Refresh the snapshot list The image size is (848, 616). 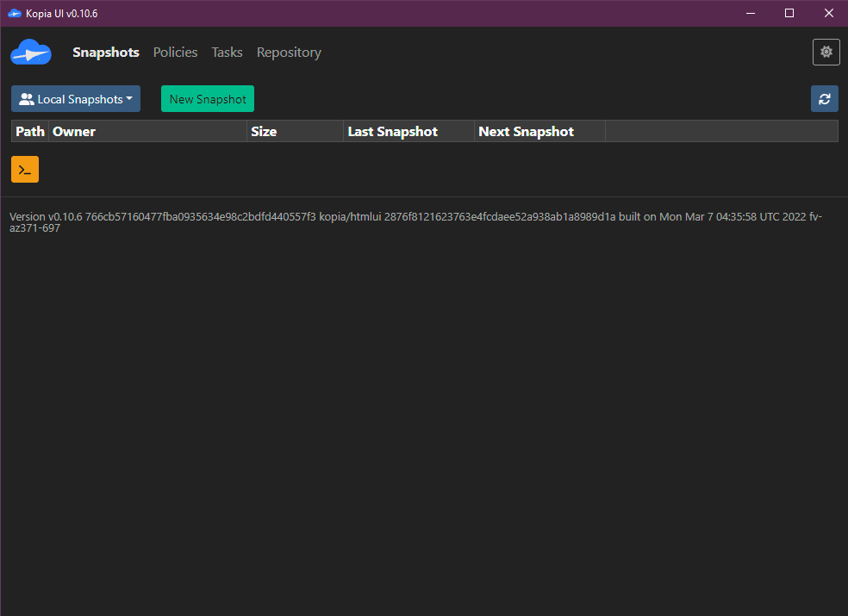pos(824,99)
